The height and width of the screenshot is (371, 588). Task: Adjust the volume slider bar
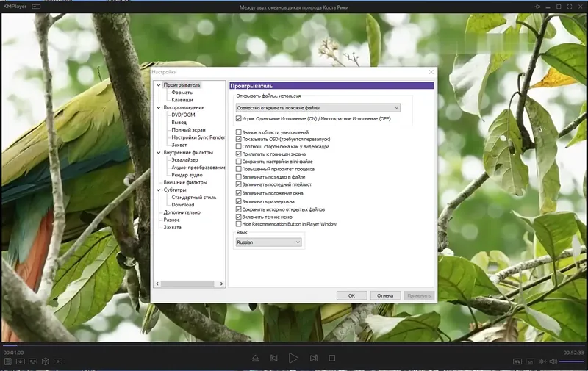coord(572,361)
